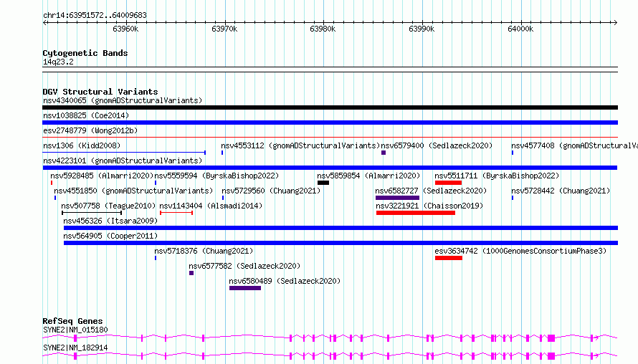Select nsv6577582 (Sedlazeck2020) label
The image size is (638, 364).
tap(244, 266)
